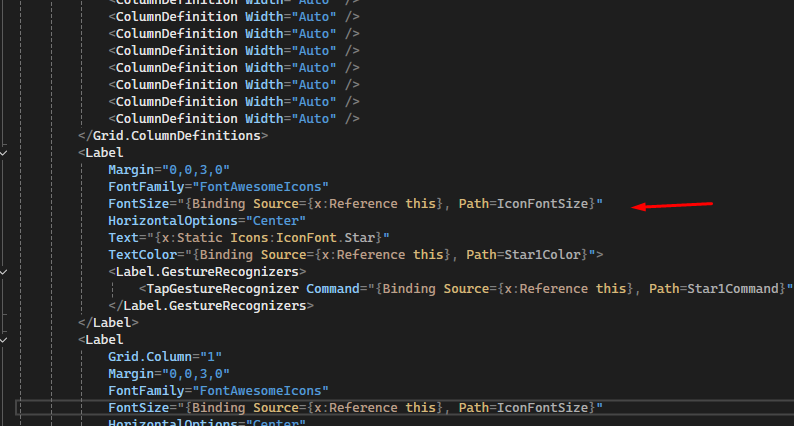Click the red arrow annotation
794x426 pixels.
coord(673,206)
